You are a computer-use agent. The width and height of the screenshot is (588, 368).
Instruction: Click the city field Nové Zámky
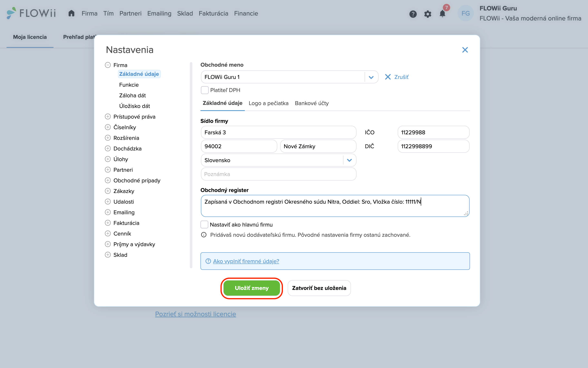point(318,146)
